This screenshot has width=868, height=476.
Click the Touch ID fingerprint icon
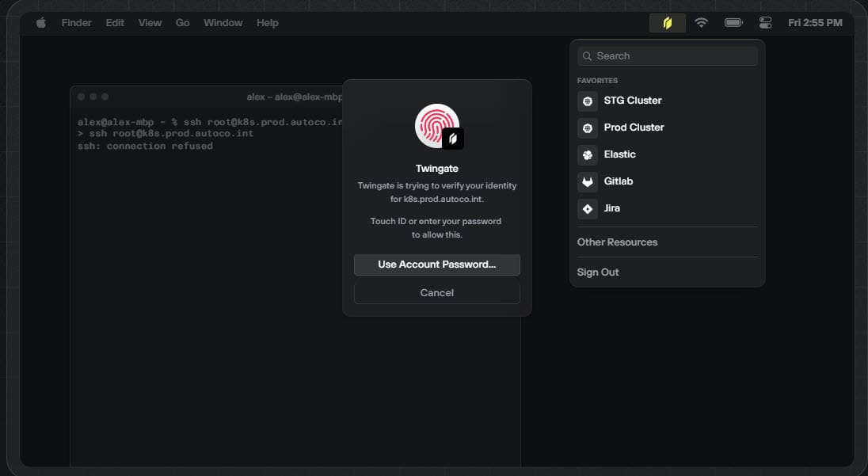(436, 126)
